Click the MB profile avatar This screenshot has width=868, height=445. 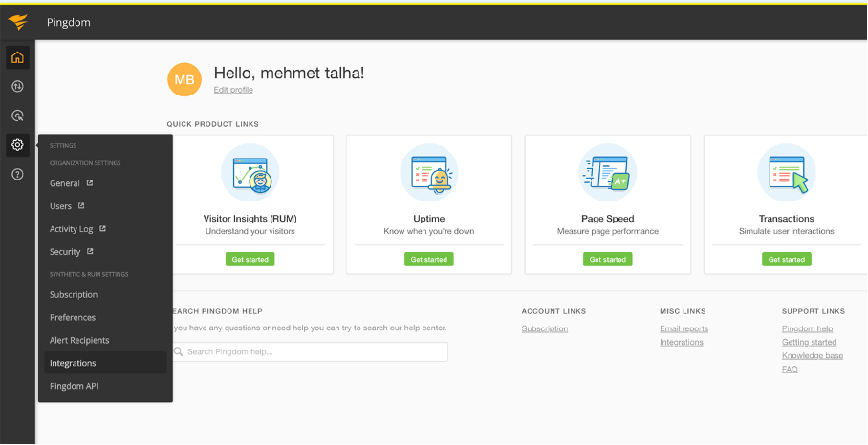click(x=184, y=80)
